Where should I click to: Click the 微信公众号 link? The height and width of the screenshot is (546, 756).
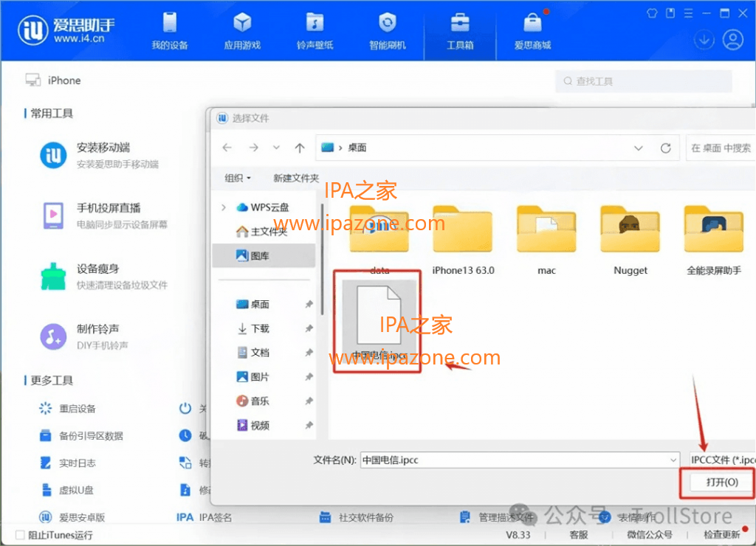[650, 534]
